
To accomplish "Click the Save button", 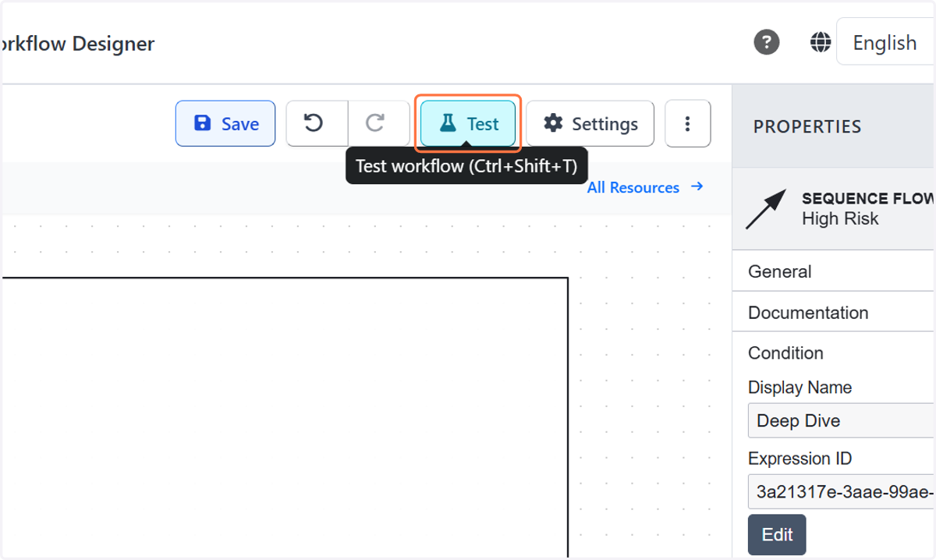I will tap(225, 123).
